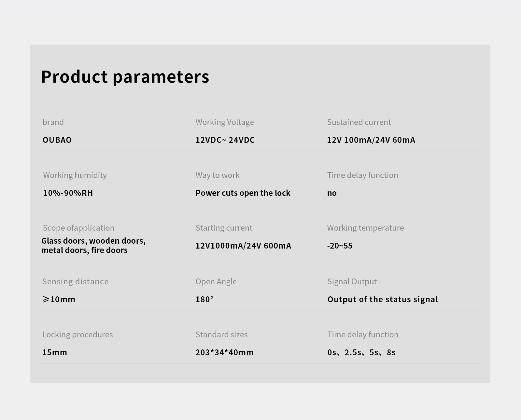Click the Working Voltage label

click(x=225, y=122)
